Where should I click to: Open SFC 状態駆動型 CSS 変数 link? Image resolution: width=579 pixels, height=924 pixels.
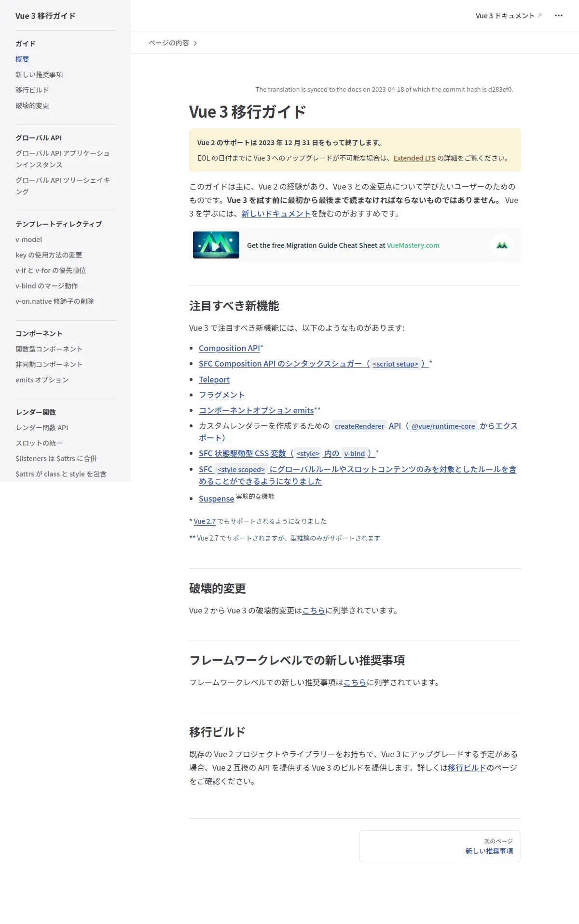click(287, 453)
